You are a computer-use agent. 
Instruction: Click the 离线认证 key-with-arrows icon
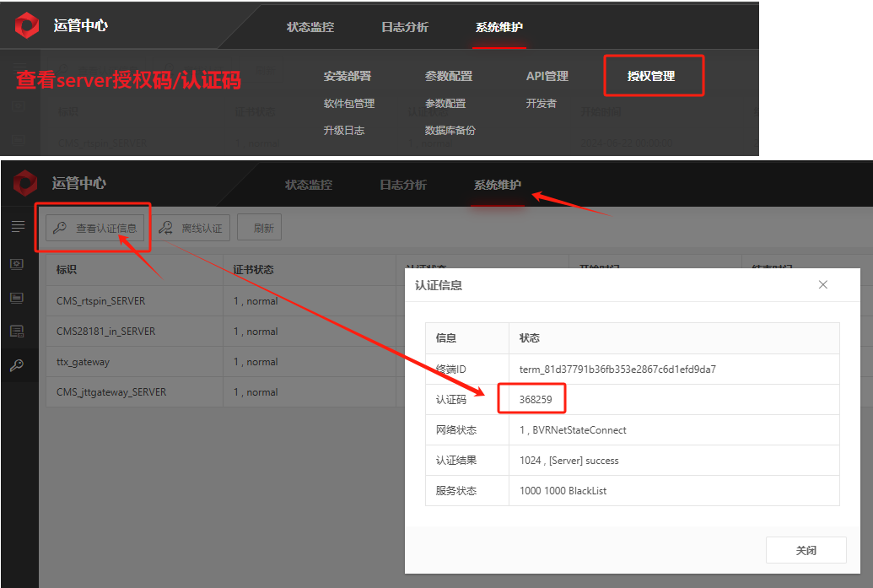[x=166, y=228]
